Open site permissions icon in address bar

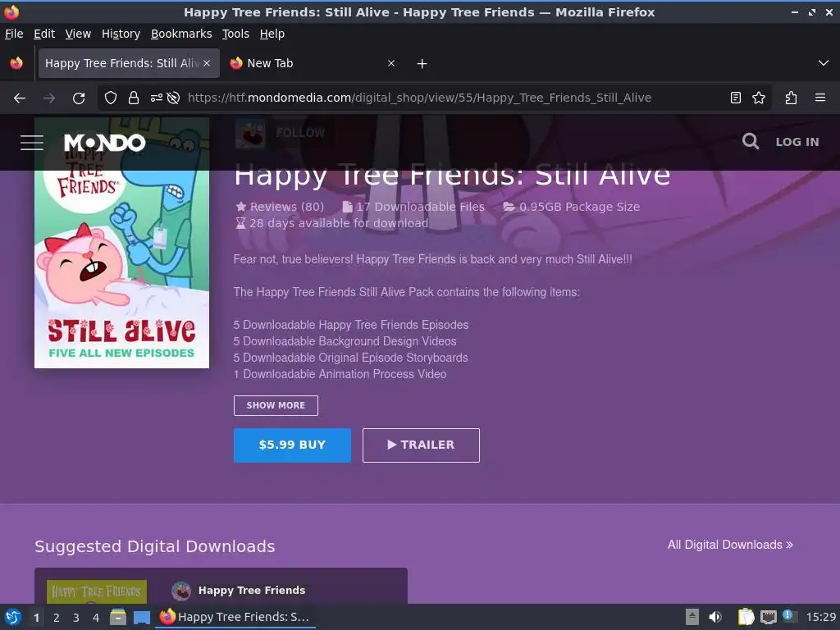pyautogui.click(x=157, y=98)
